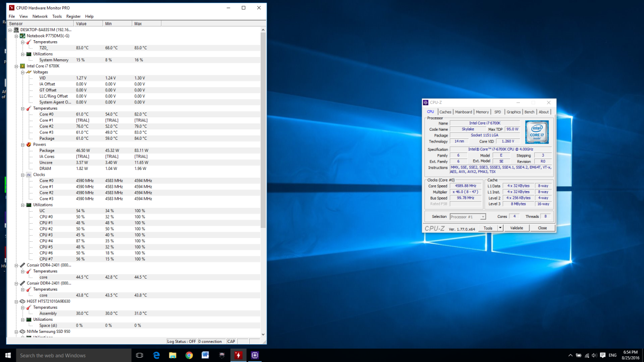
Task: Click the Validate button in CPU-Z
Action: [517, 228]
